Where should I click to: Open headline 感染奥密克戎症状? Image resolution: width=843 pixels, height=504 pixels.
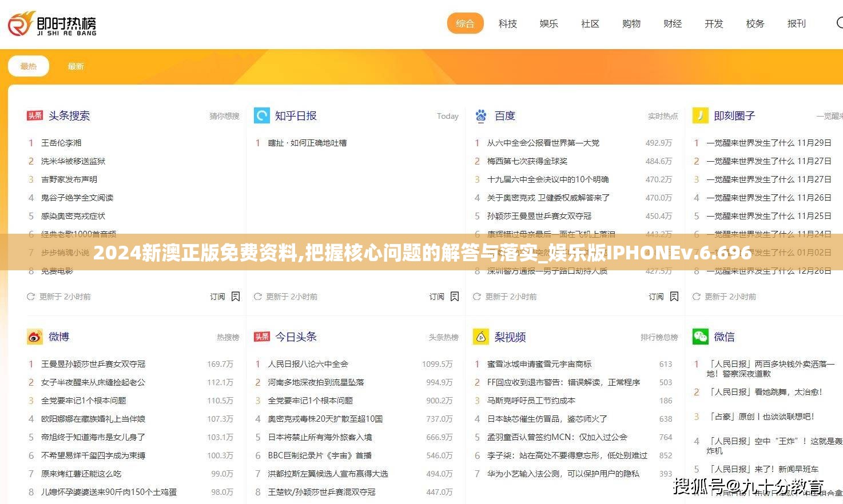73,216
